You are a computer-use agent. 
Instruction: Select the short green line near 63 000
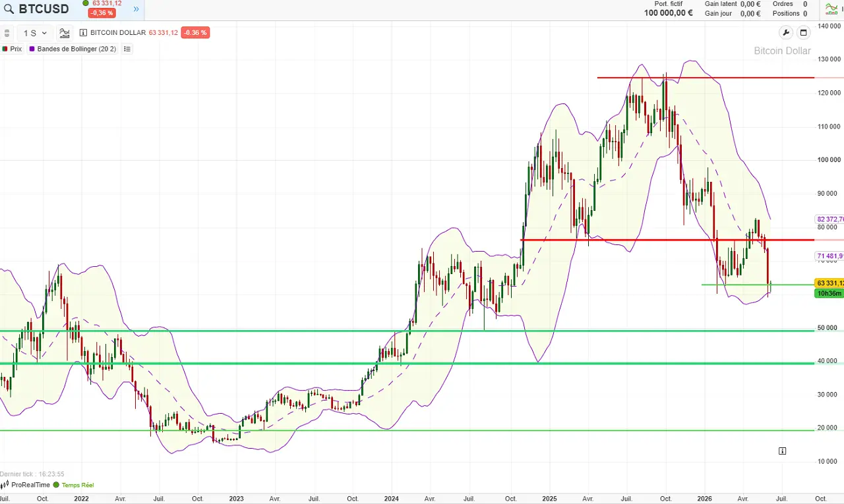[758, 285]
